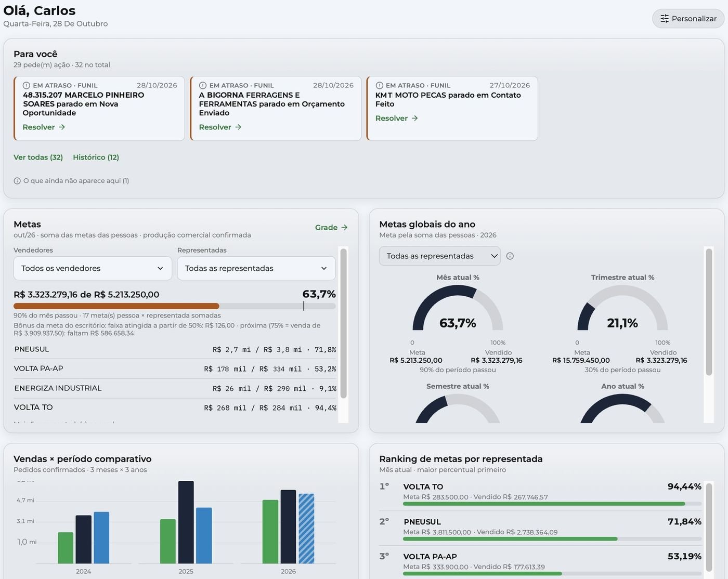Click Resolver on the KMT MOTO PECAS card

[x=397, y=118]
